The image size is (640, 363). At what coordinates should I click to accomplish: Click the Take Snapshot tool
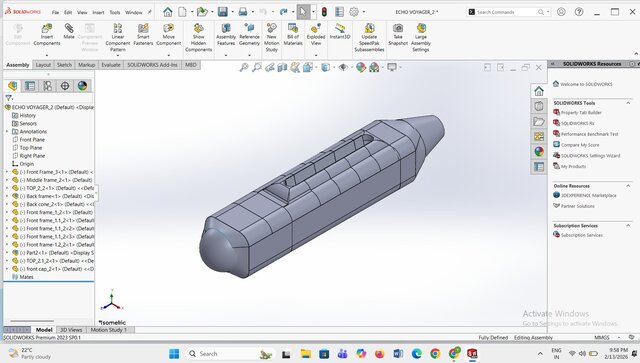398,34
